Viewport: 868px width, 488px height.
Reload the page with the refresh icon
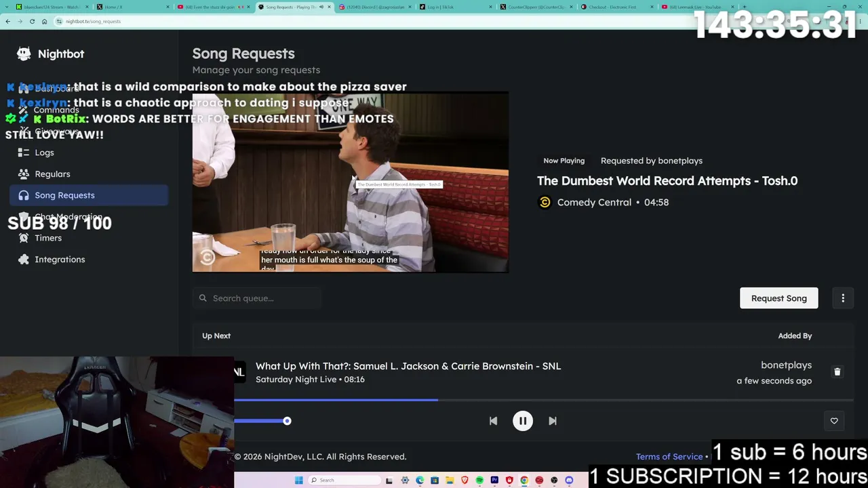[x=32, y=21]
